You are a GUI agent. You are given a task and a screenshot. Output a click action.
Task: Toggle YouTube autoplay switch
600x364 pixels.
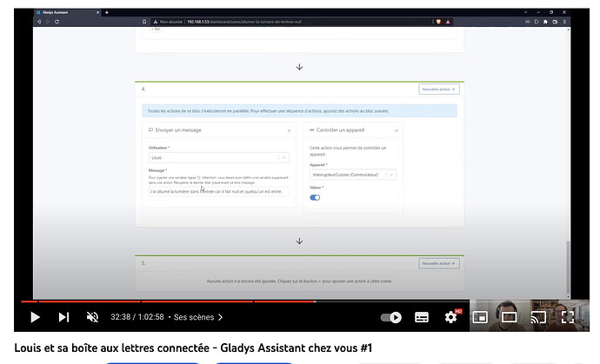(393, 317)
